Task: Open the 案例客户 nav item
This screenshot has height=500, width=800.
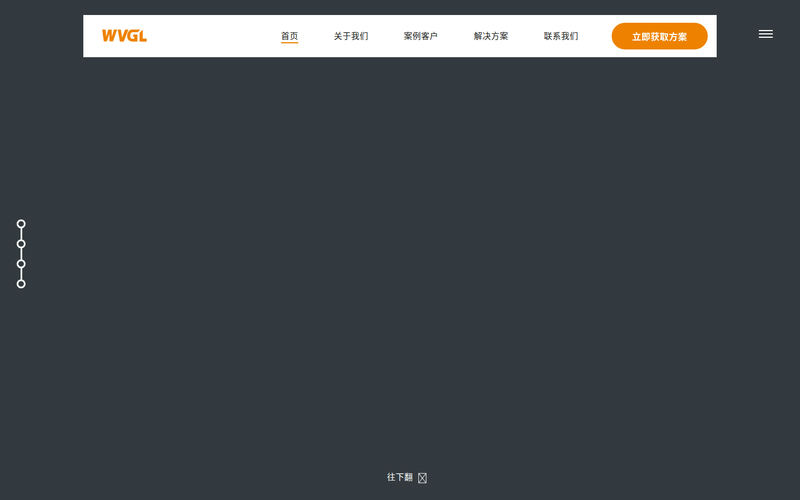Action: 420,36
